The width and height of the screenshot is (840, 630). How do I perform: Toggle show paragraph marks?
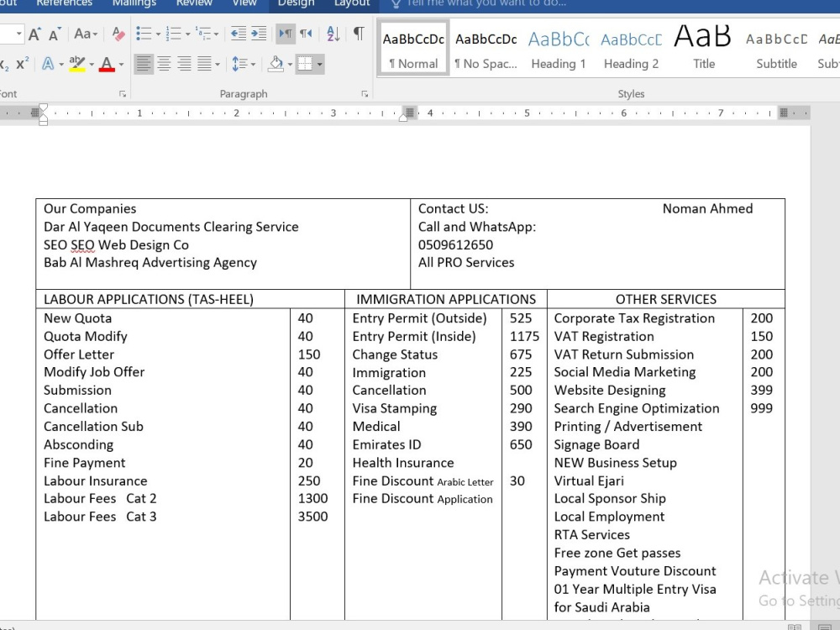pos(359,34)
